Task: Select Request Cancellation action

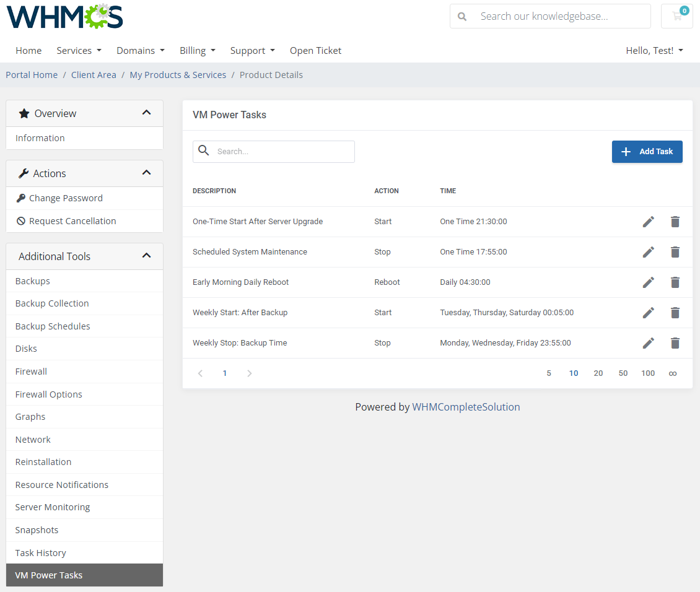Action: point(84,221)
